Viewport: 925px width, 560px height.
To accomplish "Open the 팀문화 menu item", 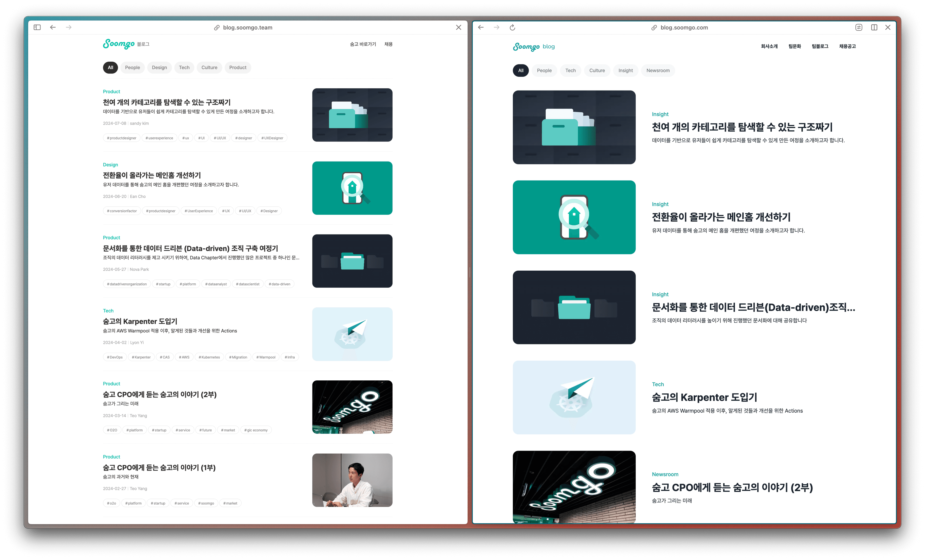I will pos(795,46).
